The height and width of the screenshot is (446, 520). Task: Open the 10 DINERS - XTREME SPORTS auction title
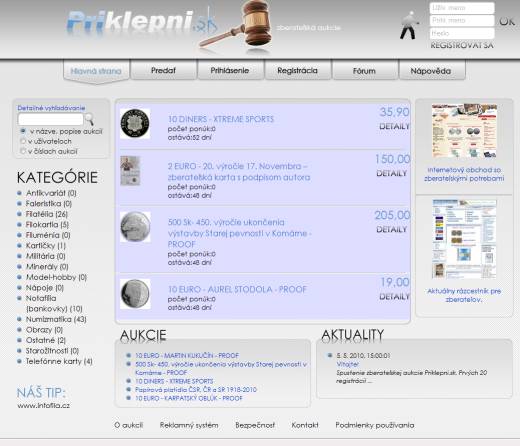tap(221, 119)
